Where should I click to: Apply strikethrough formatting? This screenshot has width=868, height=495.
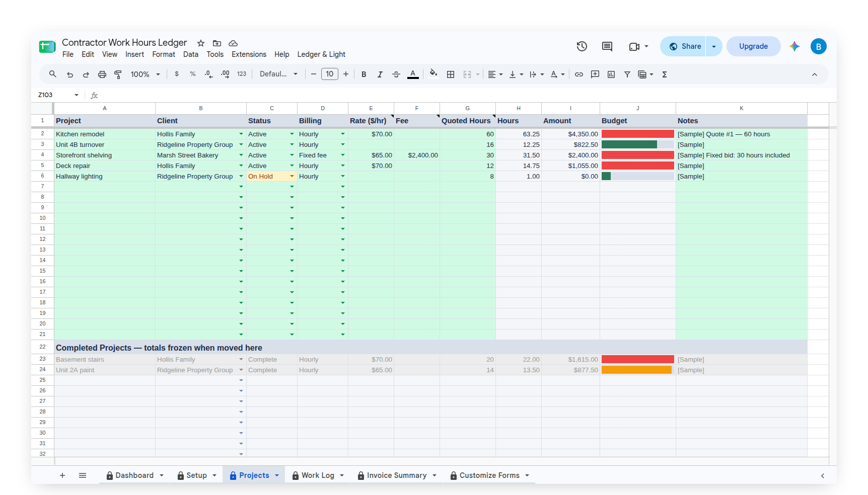(x=396, y=74)
